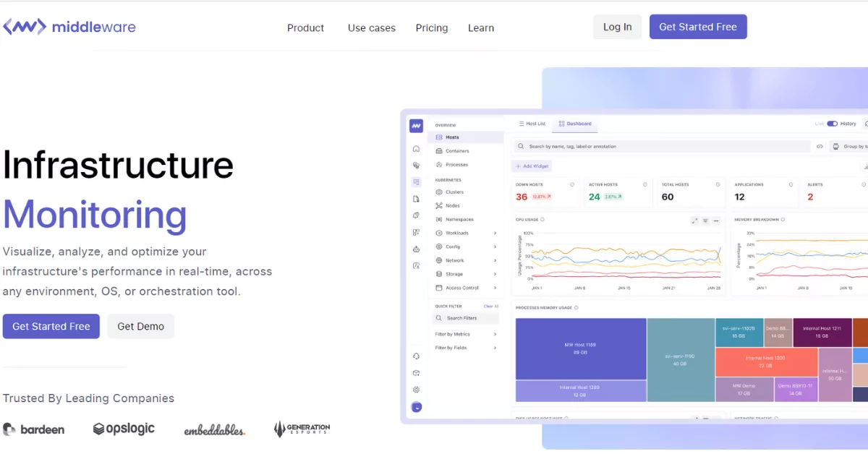
Task: Expand the Config submenu chevron
Action: click(495, 247)
